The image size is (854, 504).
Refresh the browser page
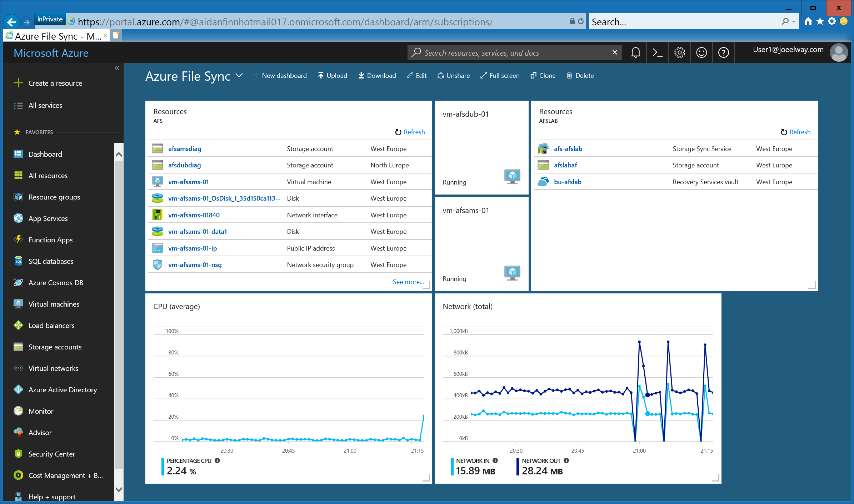pos(581,21)
